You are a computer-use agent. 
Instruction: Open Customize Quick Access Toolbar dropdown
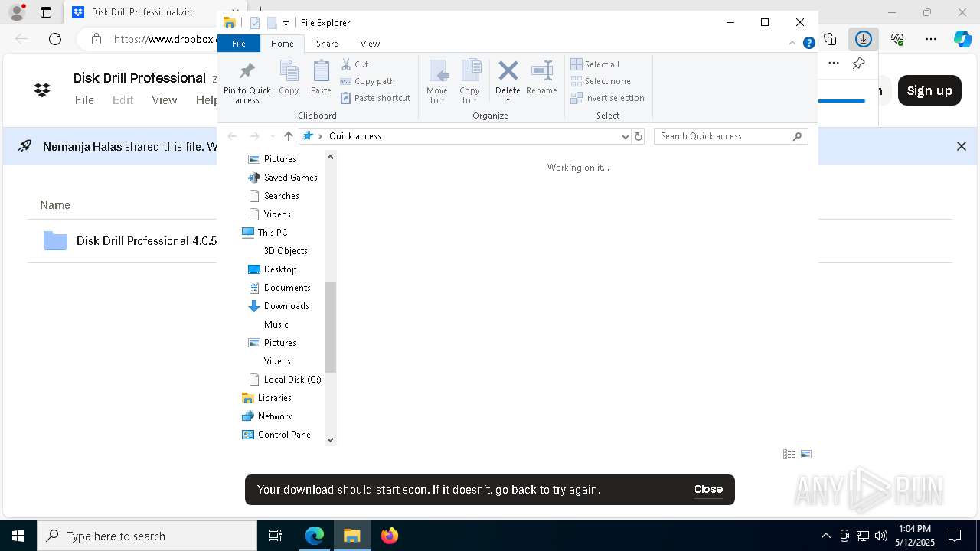point(286,23)
